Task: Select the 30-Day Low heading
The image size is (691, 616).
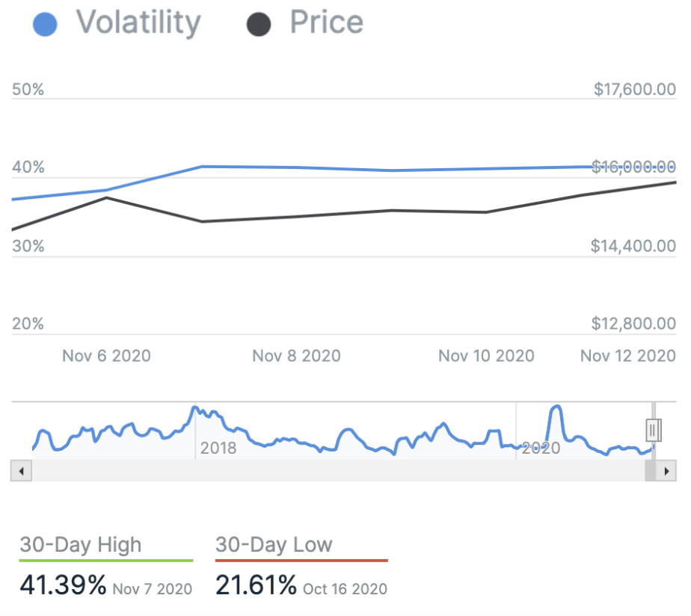Action: (273, 544)
